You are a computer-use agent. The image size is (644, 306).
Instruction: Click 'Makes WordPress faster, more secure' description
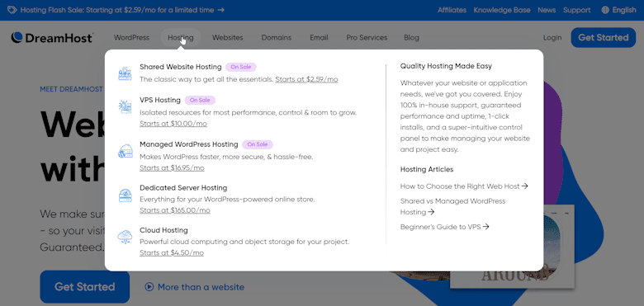[226, 157]
